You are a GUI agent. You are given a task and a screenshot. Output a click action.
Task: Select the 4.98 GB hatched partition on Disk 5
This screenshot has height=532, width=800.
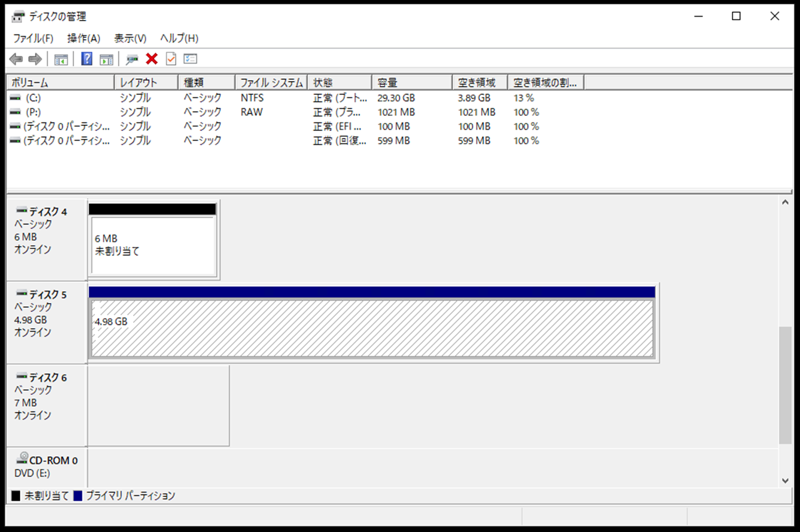pyautogui.click(x=372, y=328)
